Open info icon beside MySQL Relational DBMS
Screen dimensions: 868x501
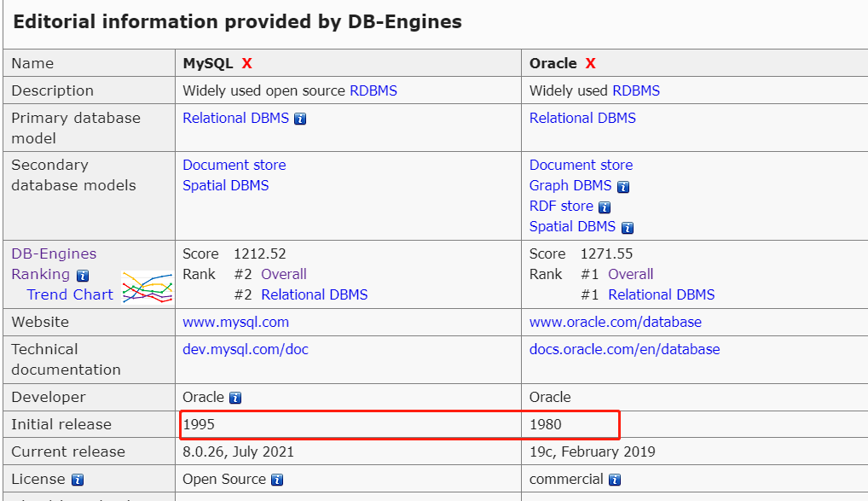point(300,119)
